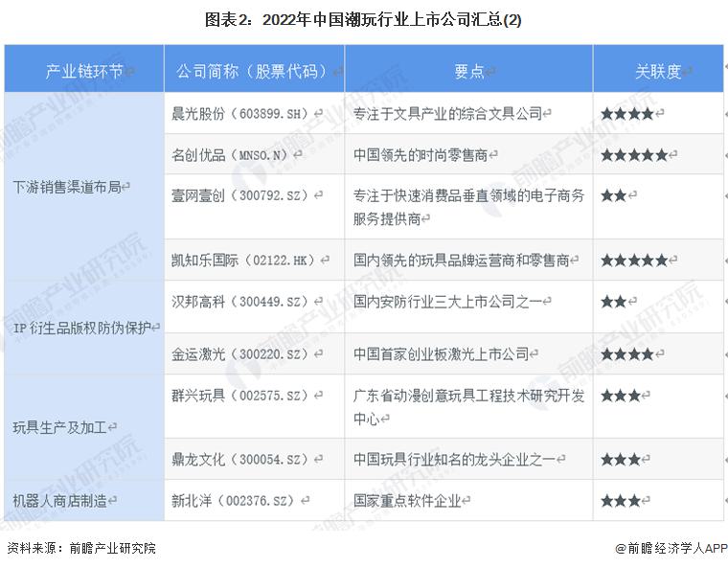Click the star rating for 新北洋
728x568 pixels.
[x=621, y=501]
